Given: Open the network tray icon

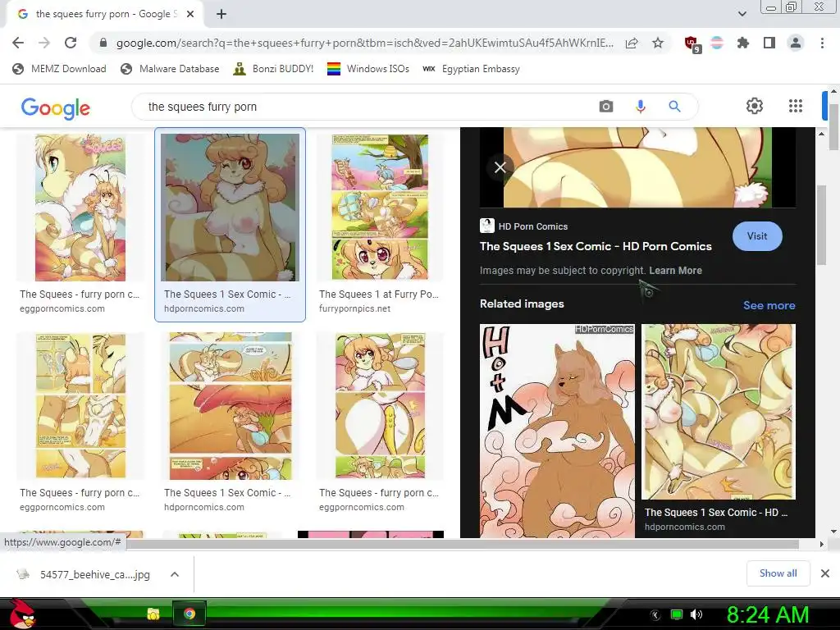Looking at the screenshot, I should (677, 614).
